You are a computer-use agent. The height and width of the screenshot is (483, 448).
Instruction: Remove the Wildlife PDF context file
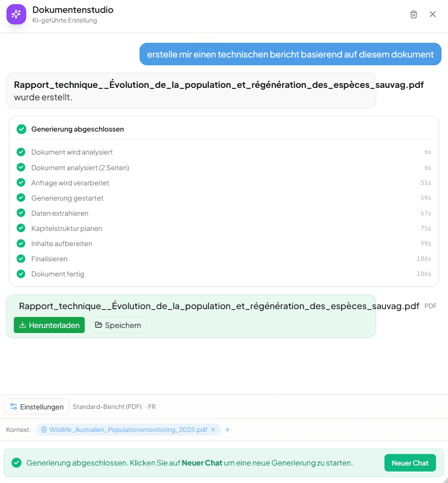pyautogui.click(x=213, y=430)
